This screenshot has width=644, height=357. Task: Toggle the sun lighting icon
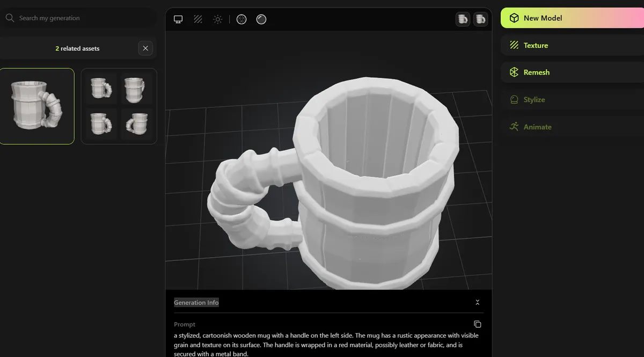217,19
